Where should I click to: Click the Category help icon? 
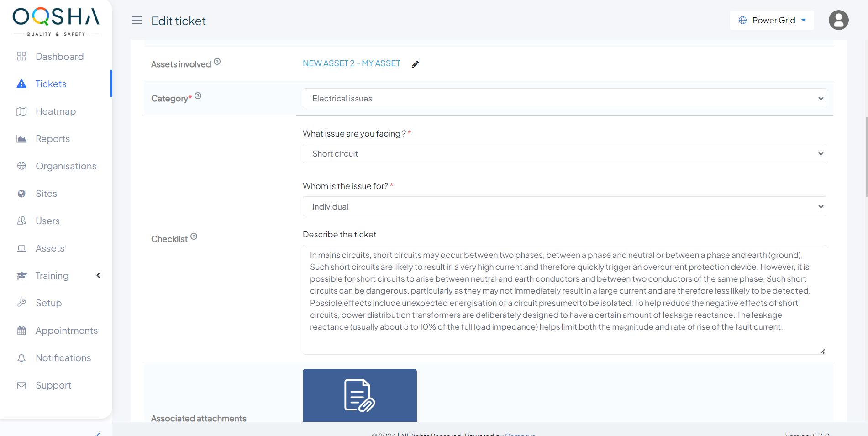[x=198, y=96]
